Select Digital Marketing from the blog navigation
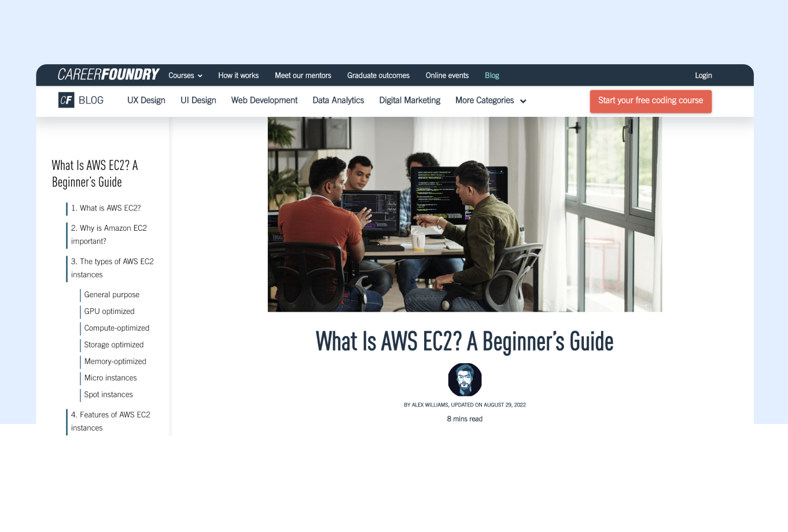Viewport: 788px width, 532px height. [409, 100]
